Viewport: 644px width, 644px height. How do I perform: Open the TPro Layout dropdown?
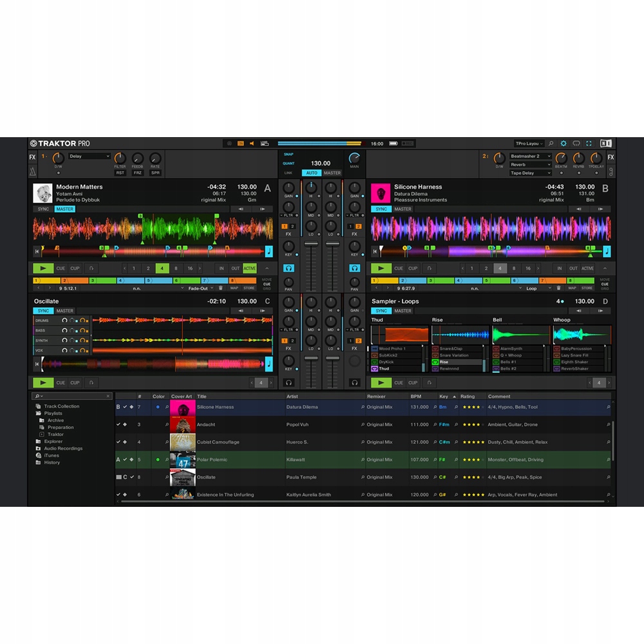529,144
